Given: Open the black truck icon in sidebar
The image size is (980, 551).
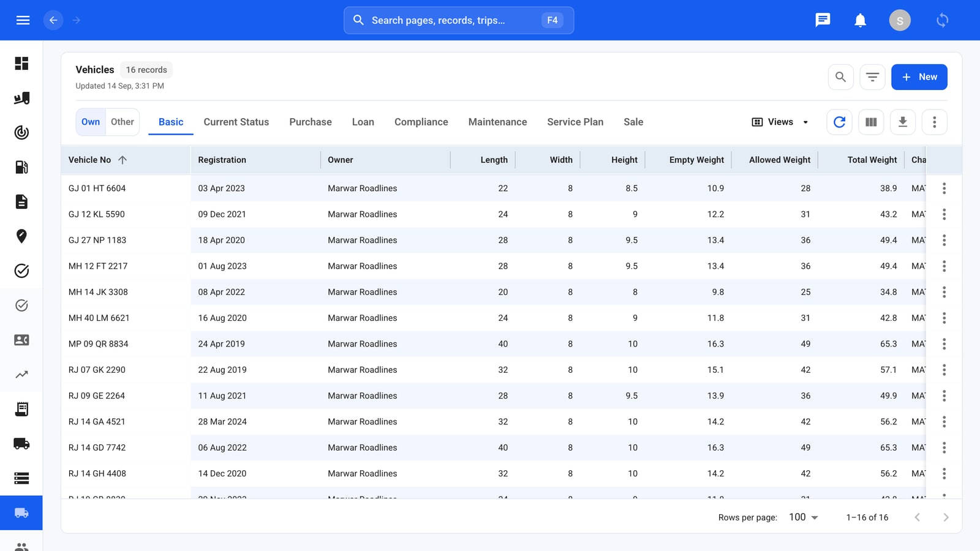Looking at the screenshot, I should [21, 443].
